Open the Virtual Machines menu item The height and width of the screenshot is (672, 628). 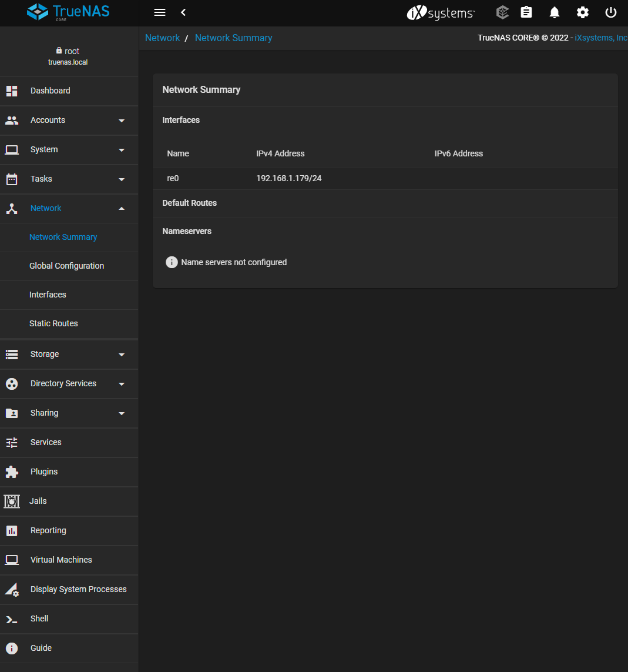point(61,560)
